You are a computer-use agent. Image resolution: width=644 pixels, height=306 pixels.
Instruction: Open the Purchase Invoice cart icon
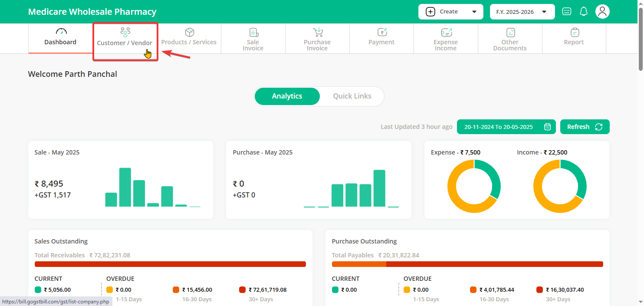point(318,33)
